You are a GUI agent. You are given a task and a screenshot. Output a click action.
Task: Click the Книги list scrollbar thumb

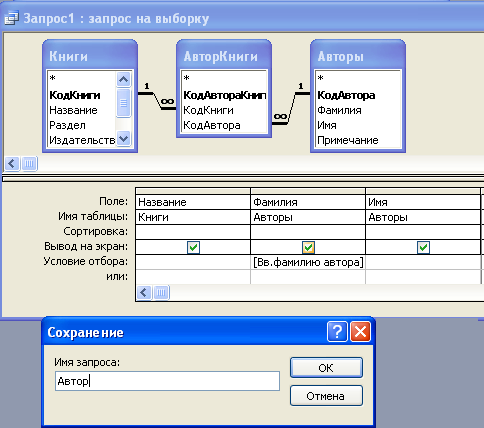(x=123, y=103)
